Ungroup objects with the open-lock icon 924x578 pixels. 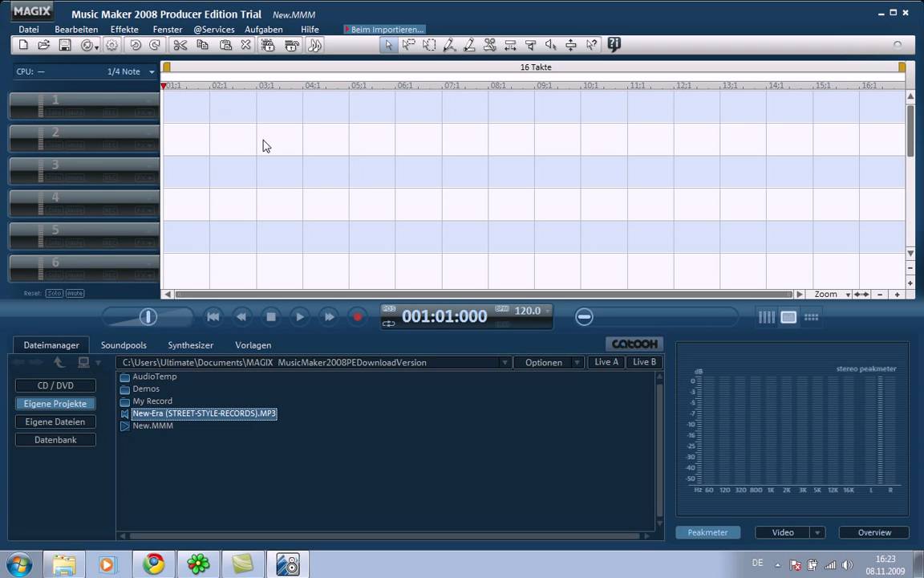[291, 45]
